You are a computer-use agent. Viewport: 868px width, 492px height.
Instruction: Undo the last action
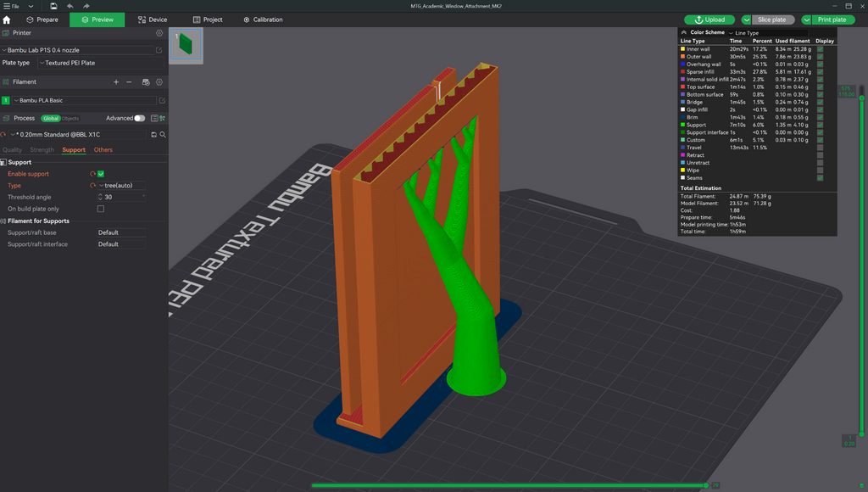click(70, 6)
